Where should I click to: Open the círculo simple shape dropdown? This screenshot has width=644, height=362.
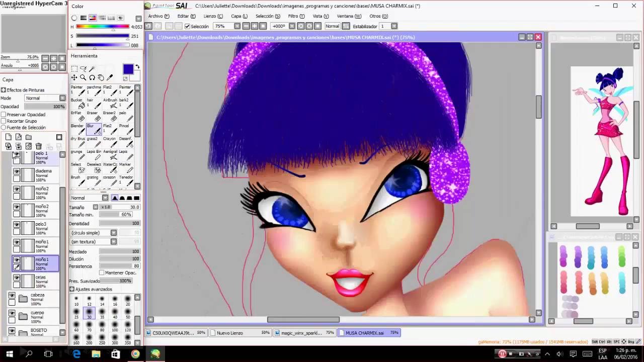(114, 233)
